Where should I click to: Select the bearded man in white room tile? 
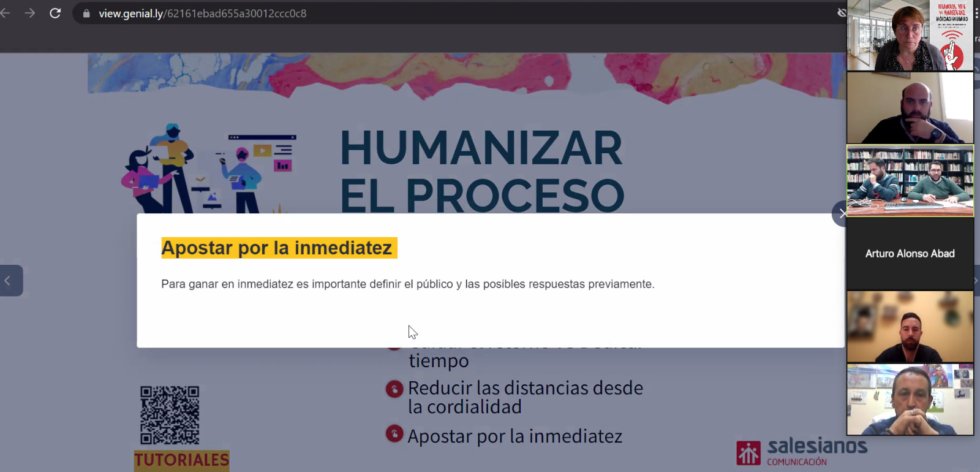point(910,108)
